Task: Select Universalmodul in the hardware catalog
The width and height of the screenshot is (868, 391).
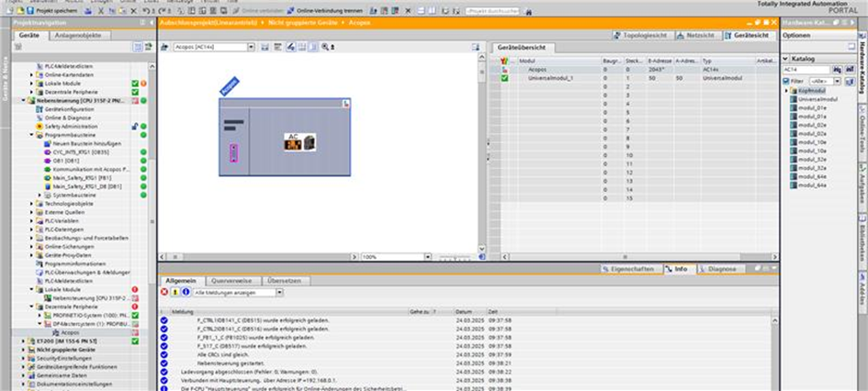Action: pyautogui.click(x=814, y=99)
